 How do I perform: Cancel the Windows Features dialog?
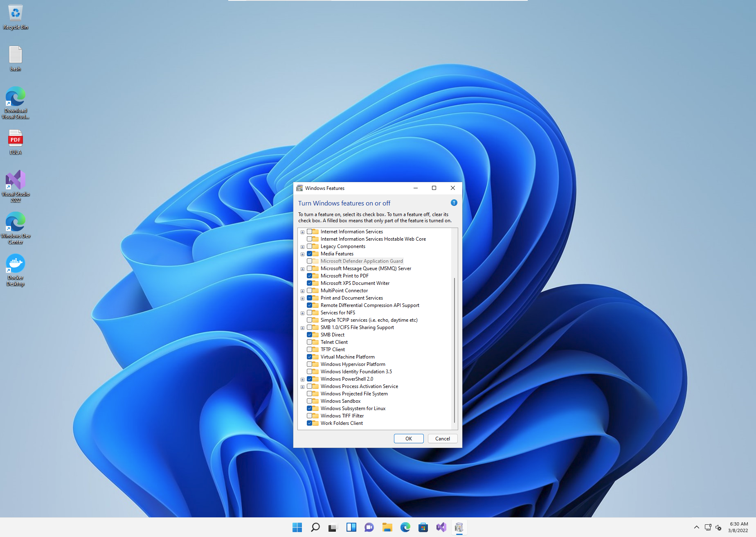(442, 438)
